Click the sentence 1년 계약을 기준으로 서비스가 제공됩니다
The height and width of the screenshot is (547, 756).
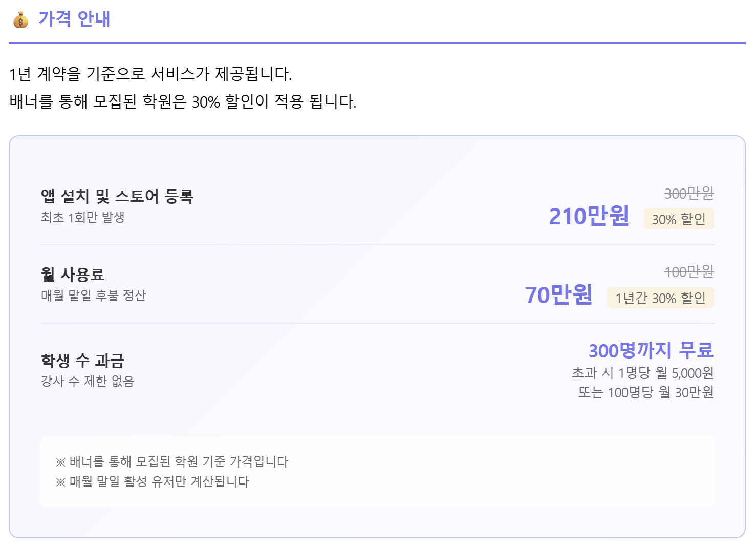point(150,74)
